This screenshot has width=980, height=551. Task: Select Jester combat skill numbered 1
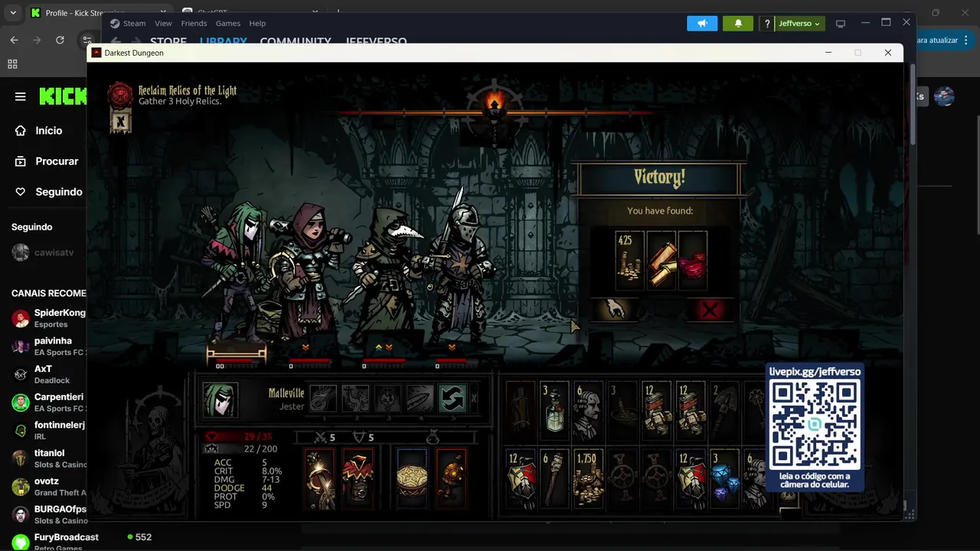(x=322, y=399)
